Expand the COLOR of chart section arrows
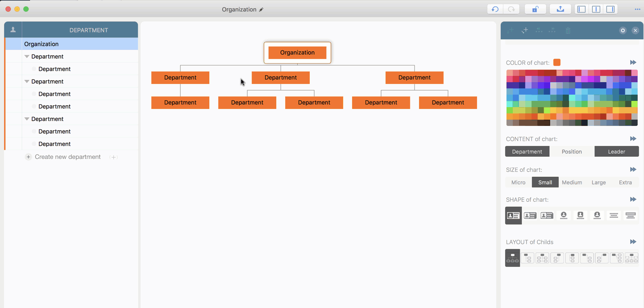 coord(633,62)
